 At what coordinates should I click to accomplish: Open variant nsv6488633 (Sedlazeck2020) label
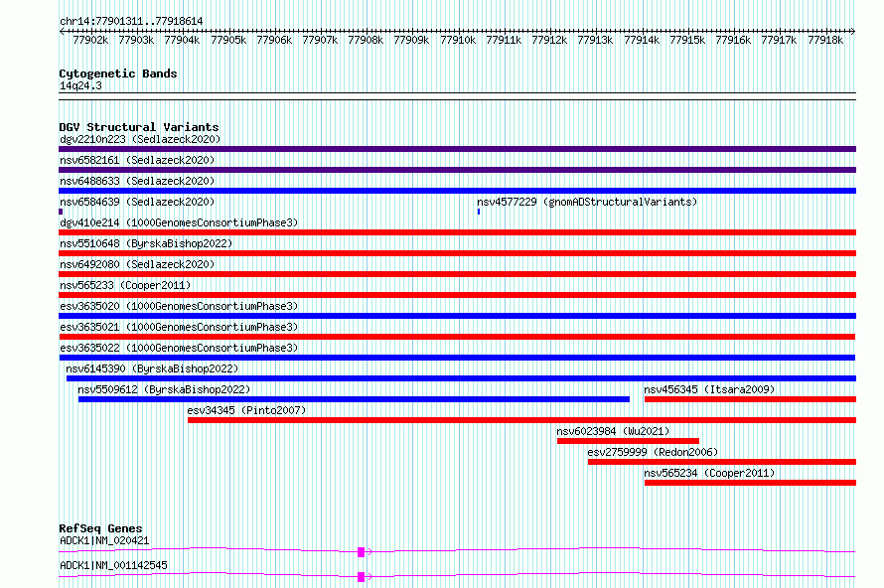[137, 181]
